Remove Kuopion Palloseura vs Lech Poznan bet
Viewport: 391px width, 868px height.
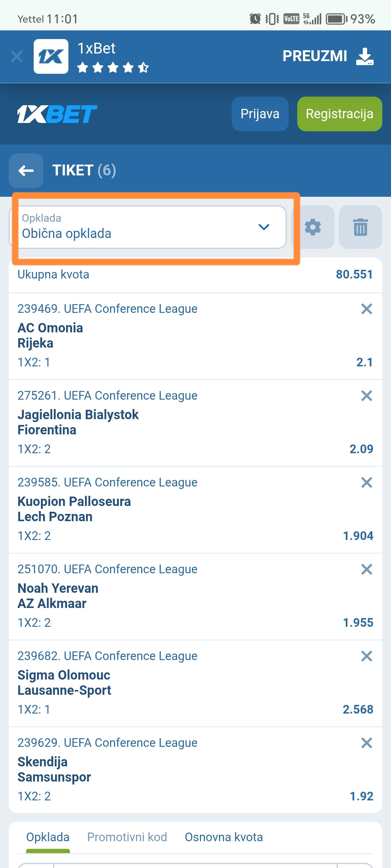click(x=366, y=482)
